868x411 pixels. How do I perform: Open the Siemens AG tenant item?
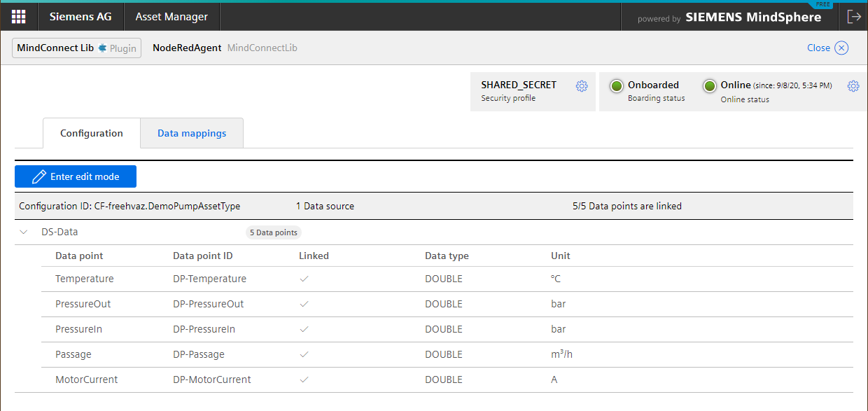[x=81, y=17]
